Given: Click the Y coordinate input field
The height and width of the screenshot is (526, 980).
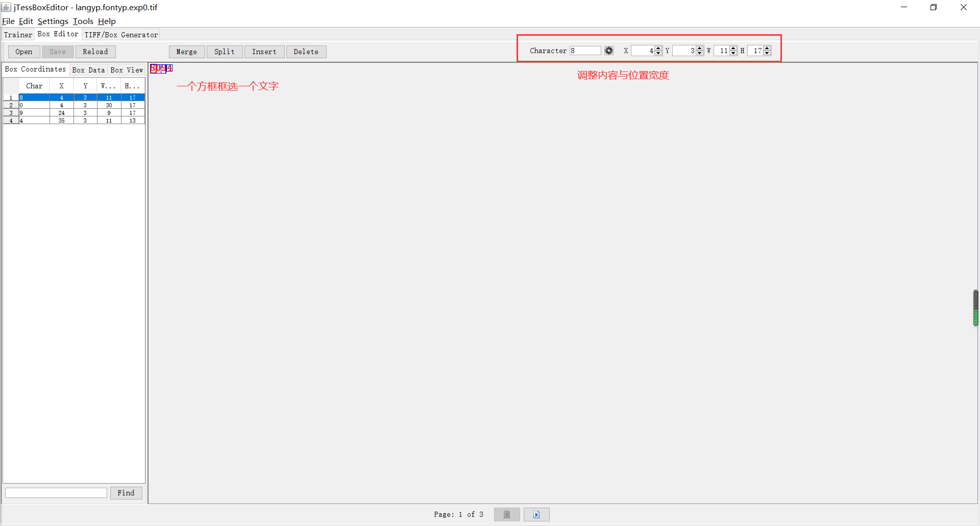Looking at the screenshot, I should click(684, 51).
